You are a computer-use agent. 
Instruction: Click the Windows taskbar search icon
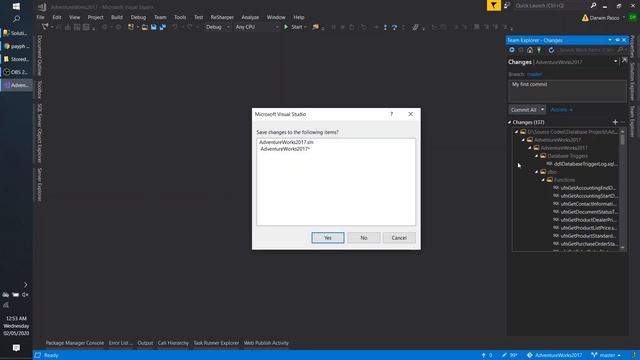(x=16, y=19)
